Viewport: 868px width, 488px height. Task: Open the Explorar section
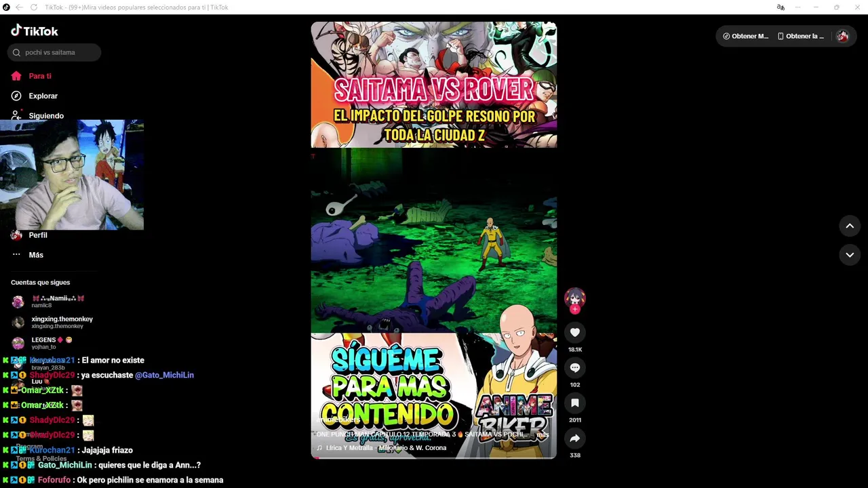43,96
